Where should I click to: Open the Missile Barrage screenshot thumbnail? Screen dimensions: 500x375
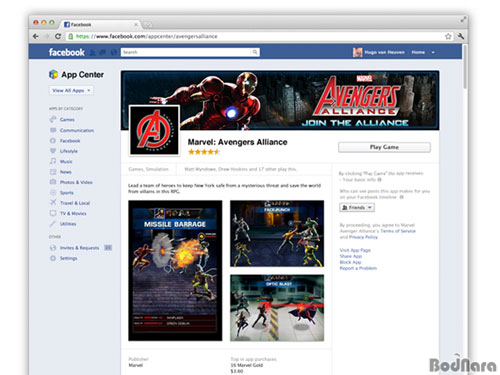[x=175, y=271]
